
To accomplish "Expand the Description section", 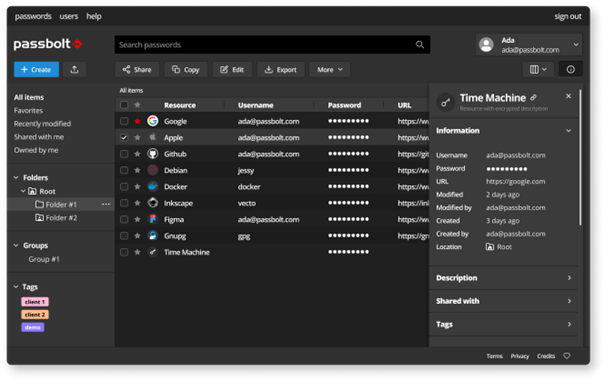I will tap(504, 278).
